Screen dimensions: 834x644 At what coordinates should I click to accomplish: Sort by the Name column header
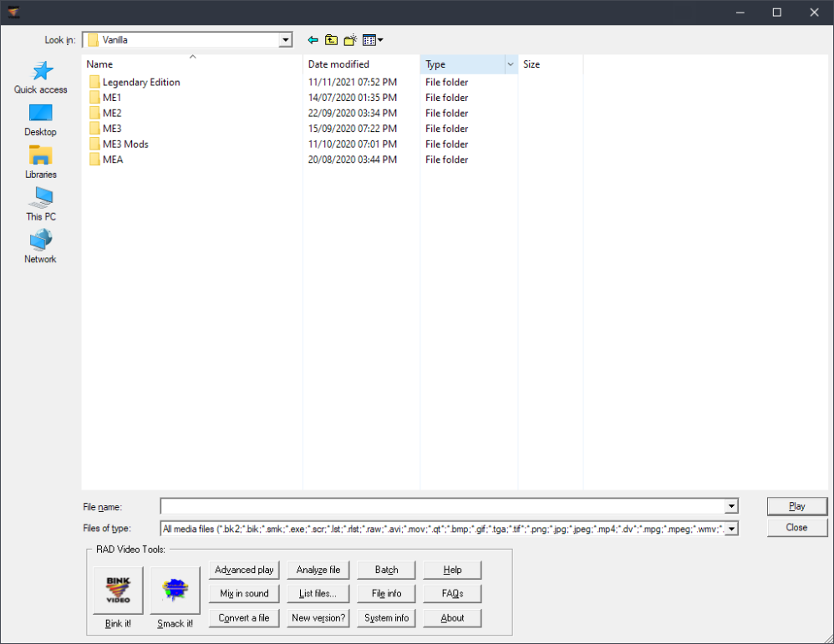pos(192,64)
